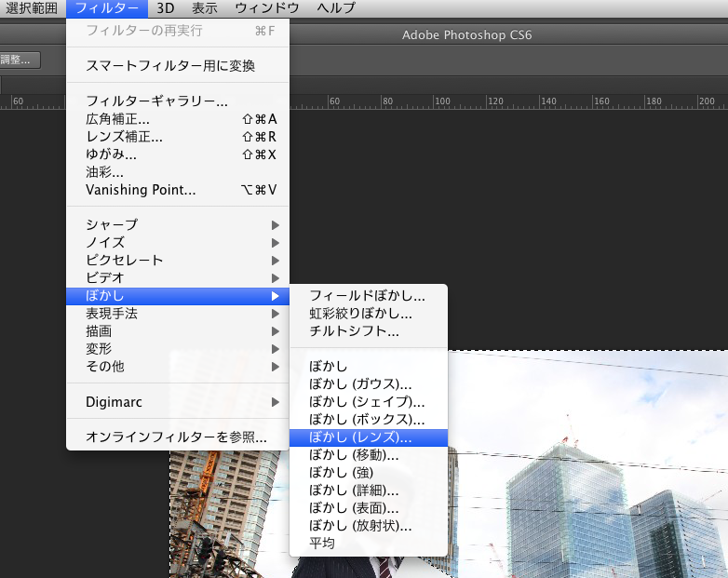Choose フィールドぼかし... option
The image size is (728, 578).
click(x=367, y=296)
